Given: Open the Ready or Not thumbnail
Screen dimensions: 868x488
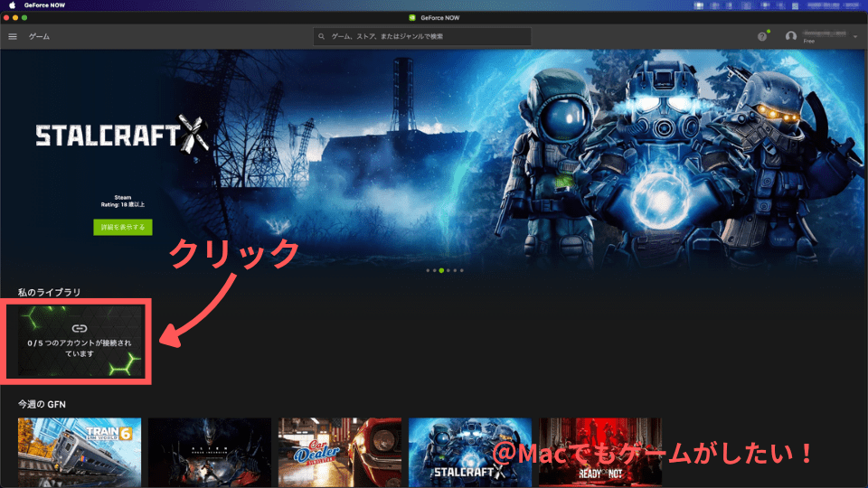Looking at the screenshot, I should pyautogui.click(x=599, y=452).
